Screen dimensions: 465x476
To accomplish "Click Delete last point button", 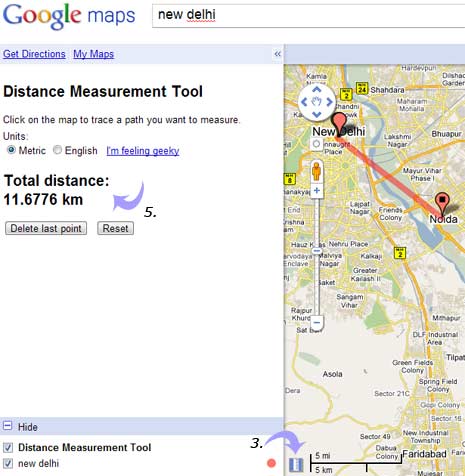I will click(x=46, y=228).
